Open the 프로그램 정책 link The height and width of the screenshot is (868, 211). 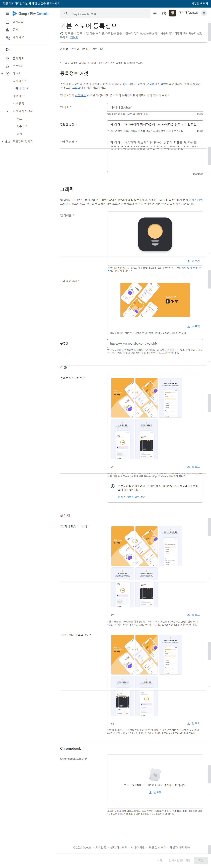pyautogui.click(x=81, y=88)
